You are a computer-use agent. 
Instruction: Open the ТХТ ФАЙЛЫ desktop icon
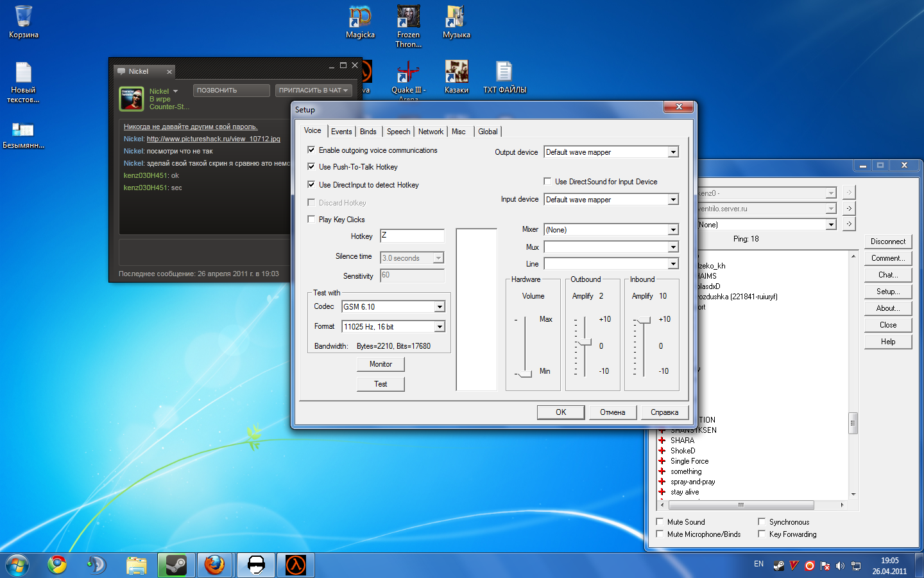point(504,77)
